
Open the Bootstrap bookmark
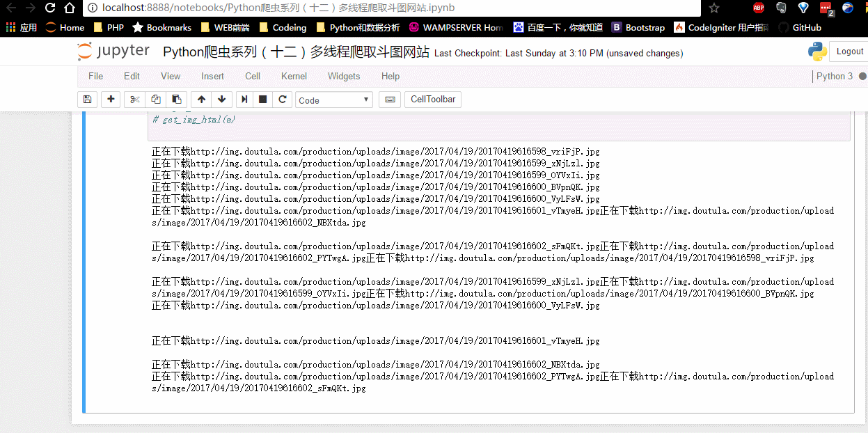638,28
